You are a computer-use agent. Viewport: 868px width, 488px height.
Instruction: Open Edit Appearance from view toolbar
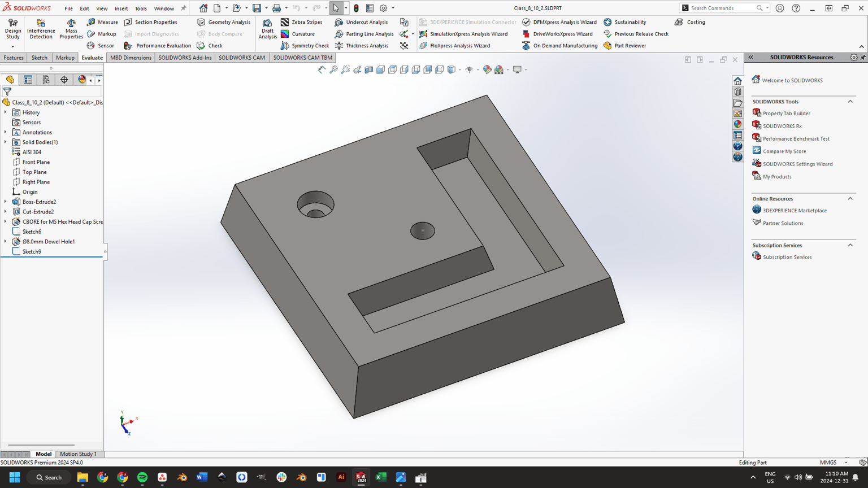click(x=487, y=69)
